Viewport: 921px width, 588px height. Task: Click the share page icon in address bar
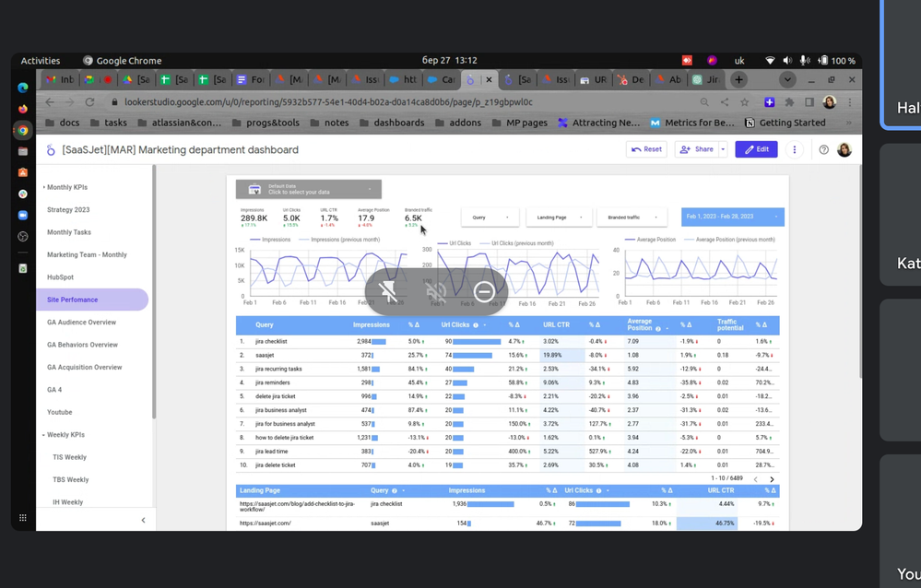[x=725, y=102]
